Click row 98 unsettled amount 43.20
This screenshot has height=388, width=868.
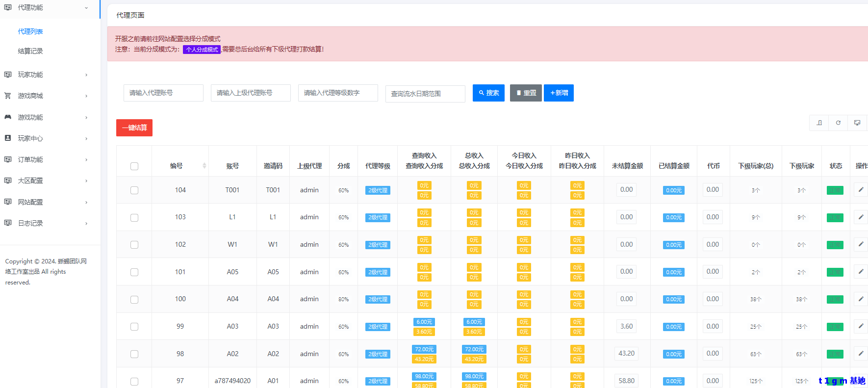click(x=626, y=353)
